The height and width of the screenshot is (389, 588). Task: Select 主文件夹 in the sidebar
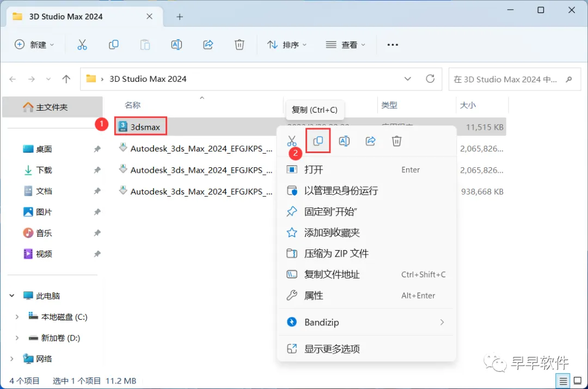[52, 107]
